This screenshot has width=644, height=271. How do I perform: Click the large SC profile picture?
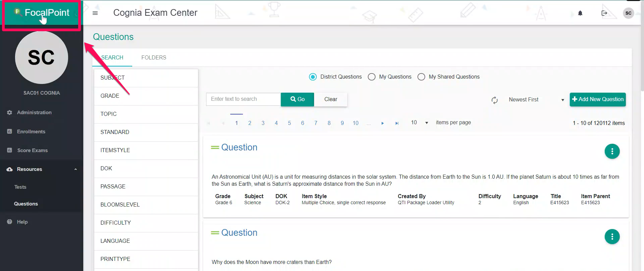coord(42,57)
